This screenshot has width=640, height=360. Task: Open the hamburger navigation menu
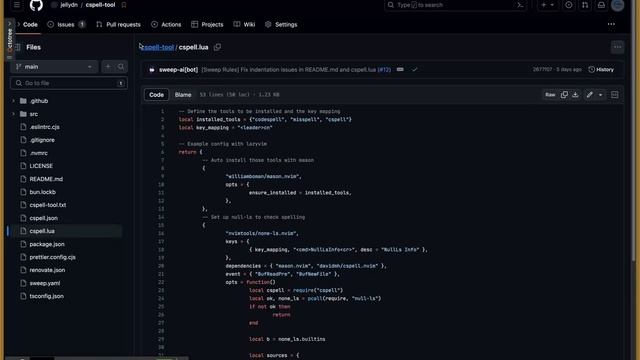click(17, 5)
